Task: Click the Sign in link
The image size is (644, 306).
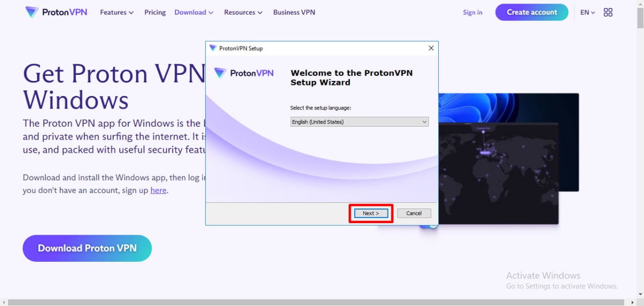Action: (x=472, y=13)
